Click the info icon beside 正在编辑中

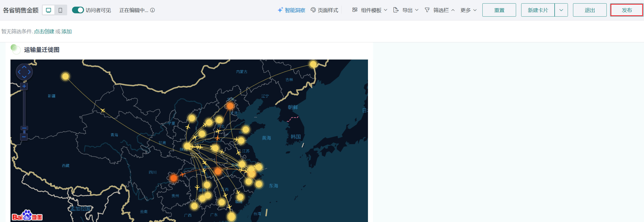(152, 10)
